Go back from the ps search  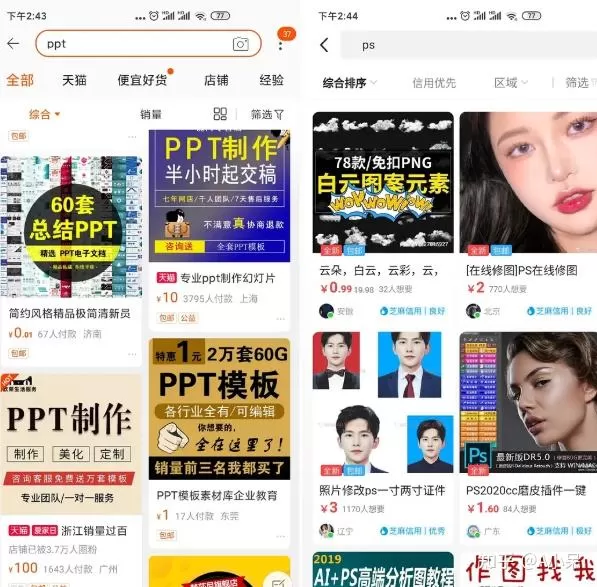pyautogui.click(x=324, y=45)
